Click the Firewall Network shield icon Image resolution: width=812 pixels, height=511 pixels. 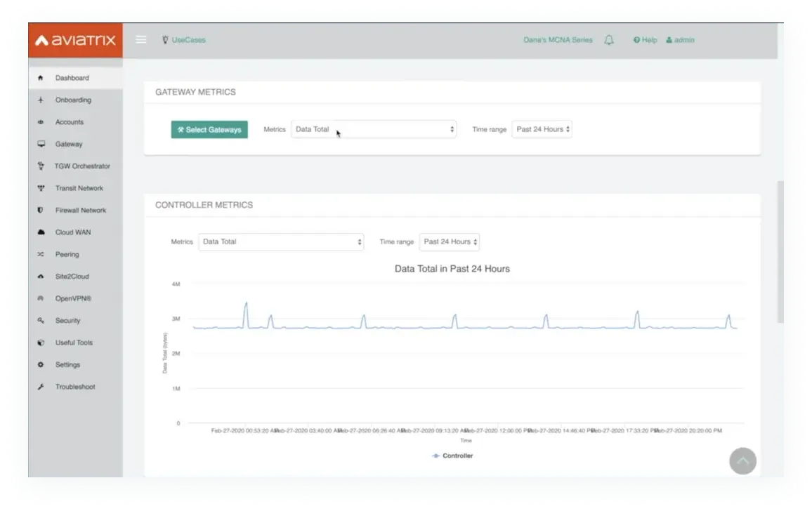(41, 210)
